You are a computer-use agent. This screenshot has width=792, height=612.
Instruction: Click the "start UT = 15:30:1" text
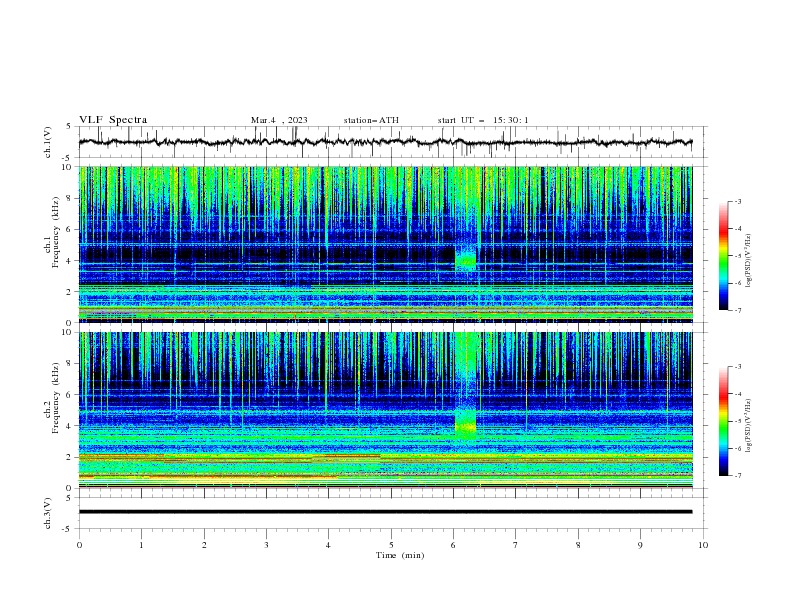(x=483, y=120)
